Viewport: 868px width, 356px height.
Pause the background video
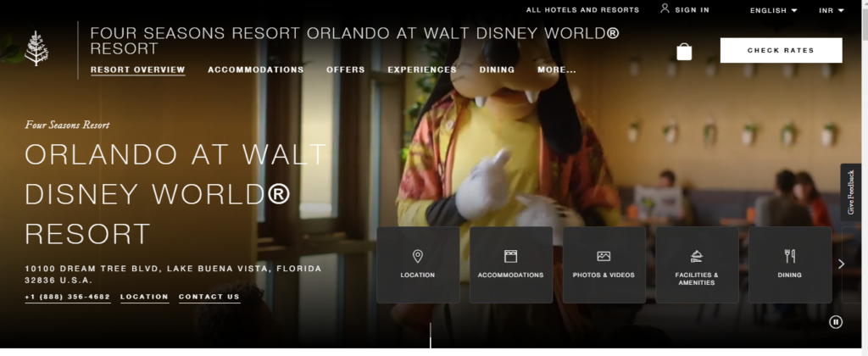[x=836, y=322]
